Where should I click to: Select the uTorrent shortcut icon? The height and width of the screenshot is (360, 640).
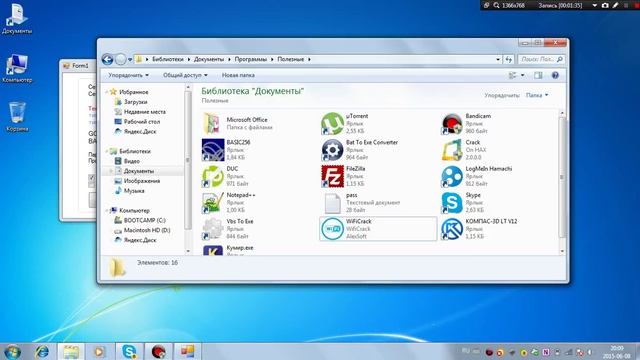332,123
